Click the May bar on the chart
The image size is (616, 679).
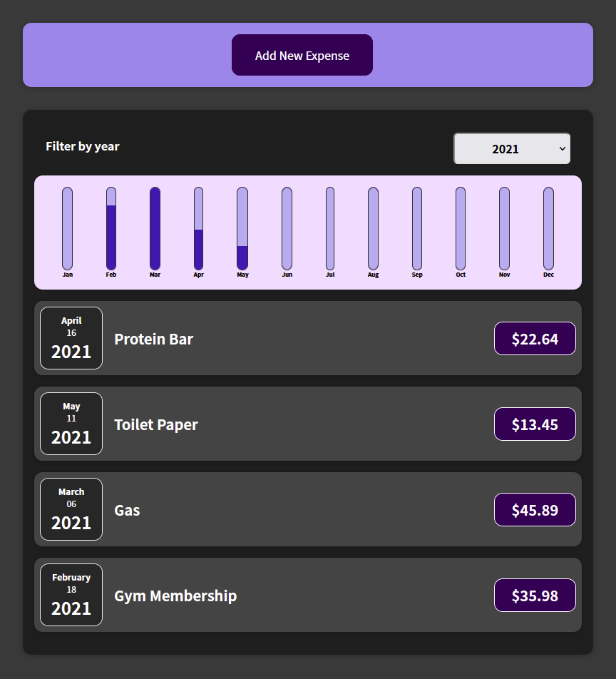coord(242,230)
